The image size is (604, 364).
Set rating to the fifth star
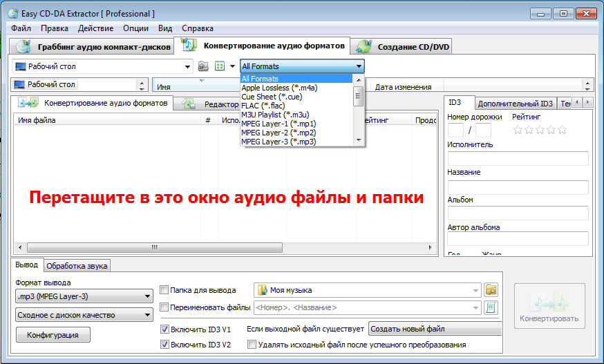(563, 130)
